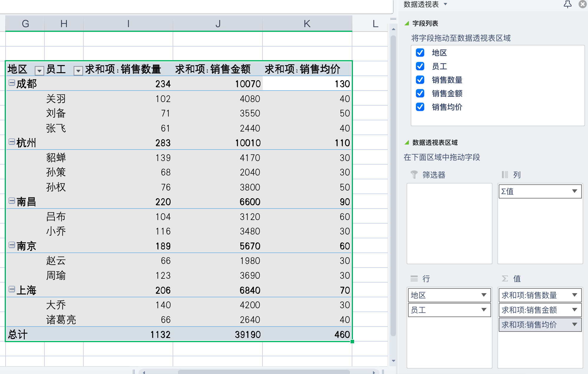Open the 地区 column filter dropdown in table
This screenshot has height=374, width=588.
[x=39, y=70]
